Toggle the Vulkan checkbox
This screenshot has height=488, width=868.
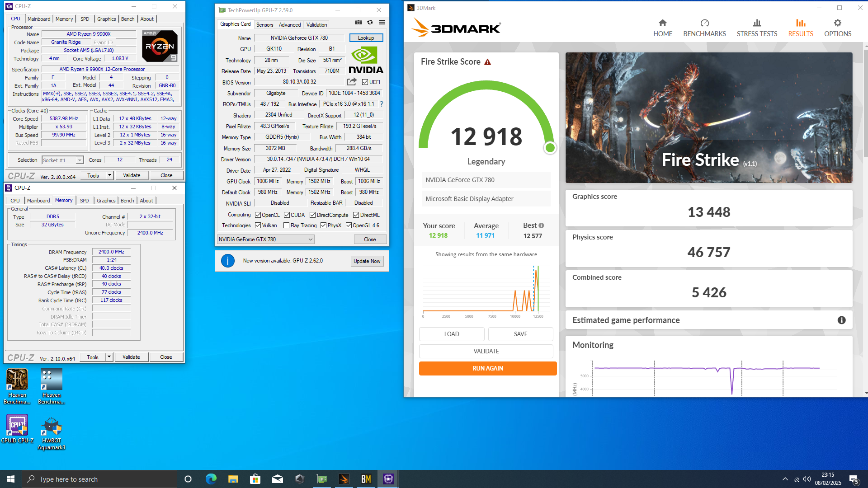[258, 225]
